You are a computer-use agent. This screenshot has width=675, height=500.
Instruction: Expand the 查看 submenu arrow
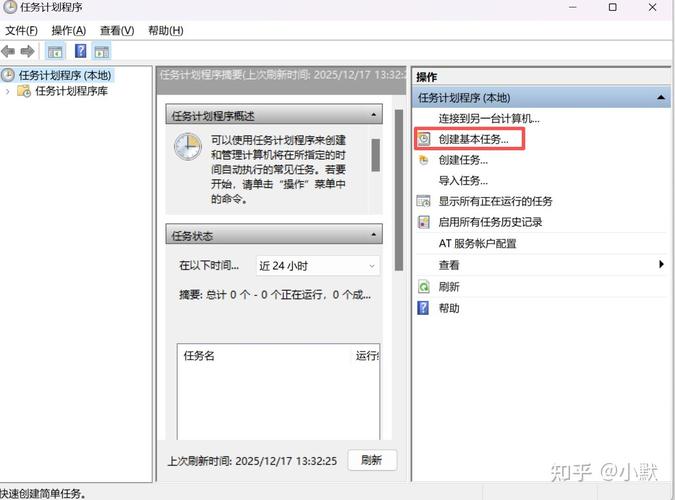click(661, 264)
